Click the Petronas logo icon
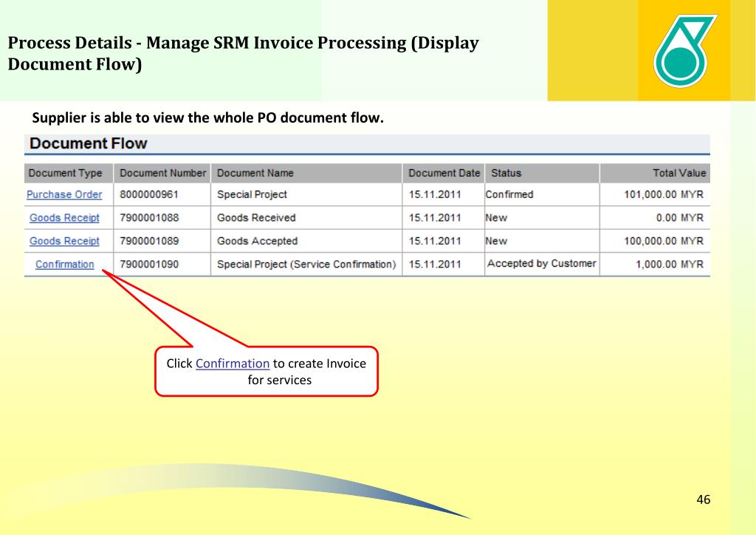The height and width of the screenshot is (535, 756). [x=684, y=51]
